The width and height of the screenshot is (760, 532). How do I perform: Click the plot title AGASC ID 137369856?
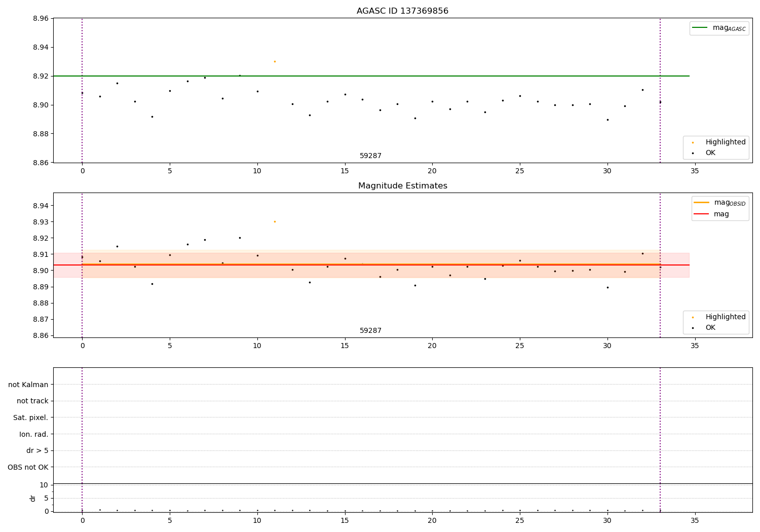tap(402, 11)
